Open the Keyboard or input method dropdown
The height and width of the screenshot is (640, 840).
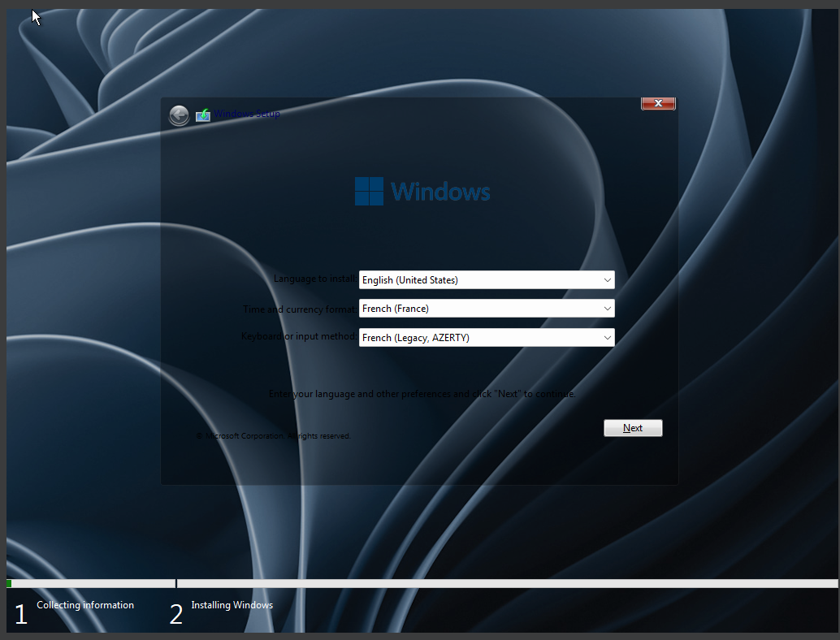[486, 338]
